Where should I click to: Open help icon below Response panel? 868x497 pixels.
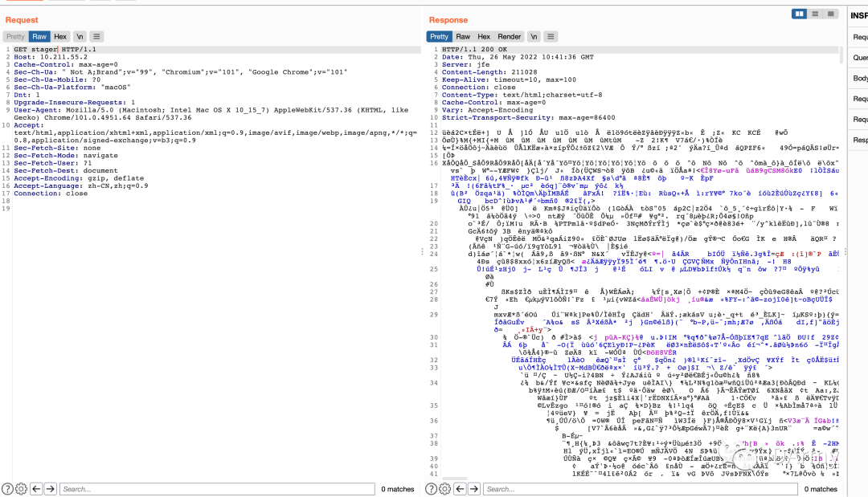click(432, 489)
